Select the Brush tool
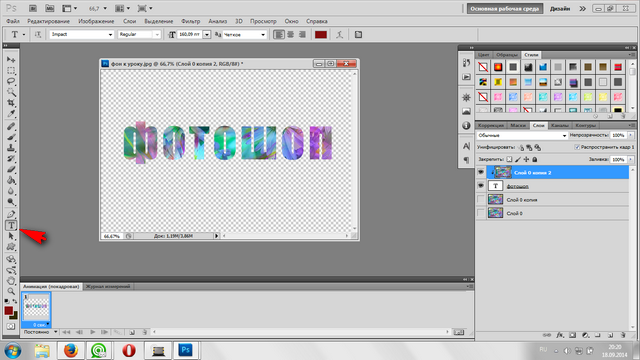 point(11,137)
